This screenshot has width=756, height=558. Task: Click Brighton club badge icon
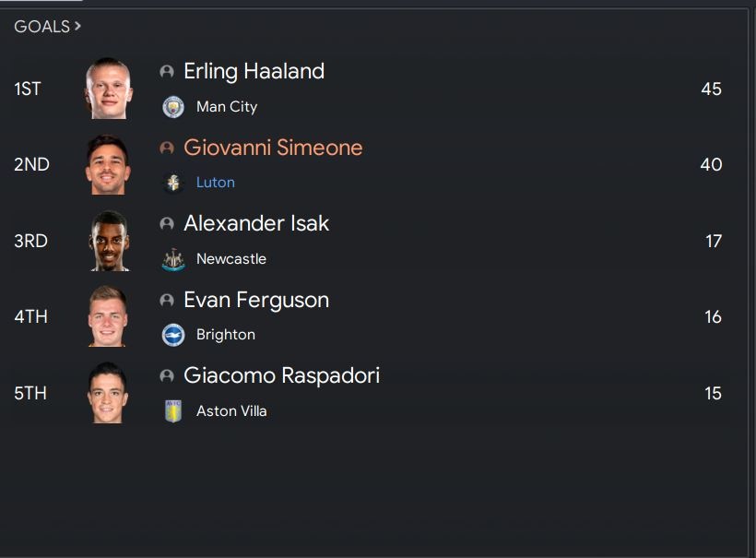pos(173,335)
